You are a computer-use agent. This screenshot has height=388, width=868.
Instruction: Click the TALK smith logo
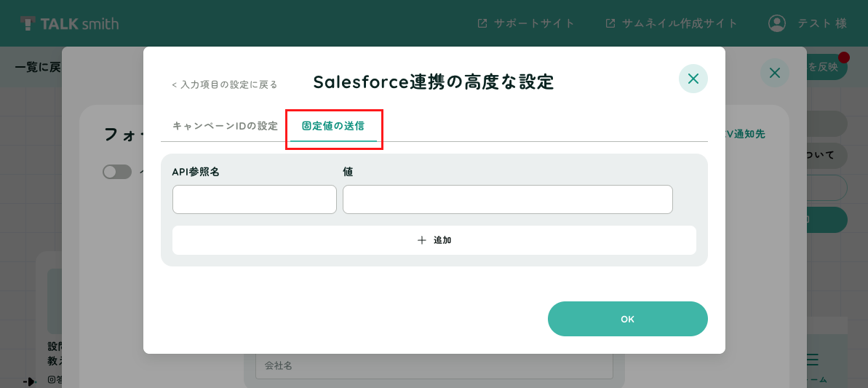69,23
